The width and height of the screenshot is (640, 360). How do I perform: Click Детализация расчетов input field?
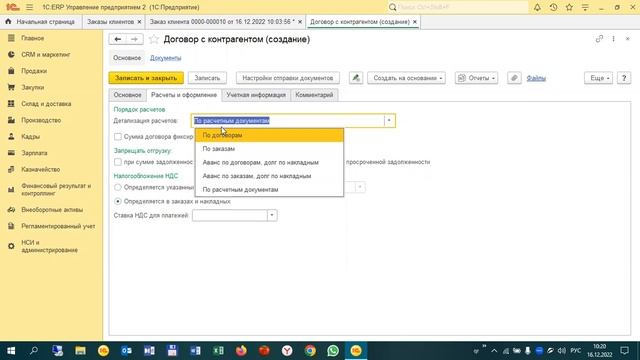[x=288, y=120]
